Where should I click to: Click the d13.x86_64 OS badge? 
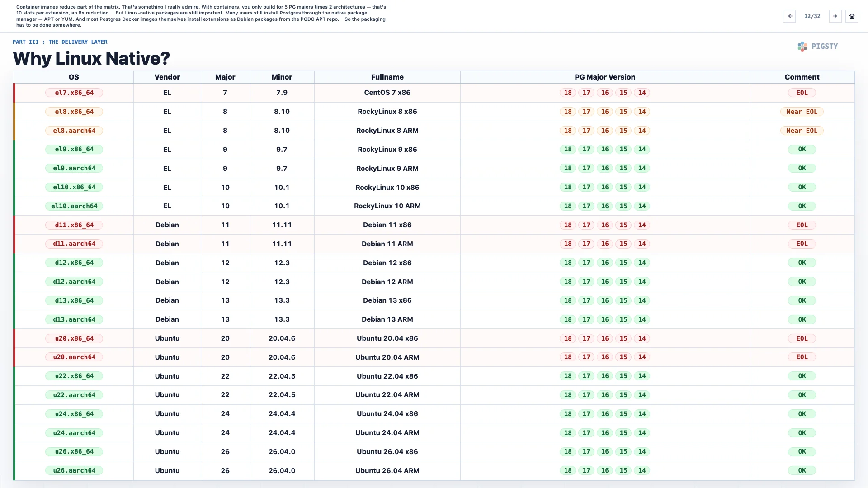pos(74,300)
